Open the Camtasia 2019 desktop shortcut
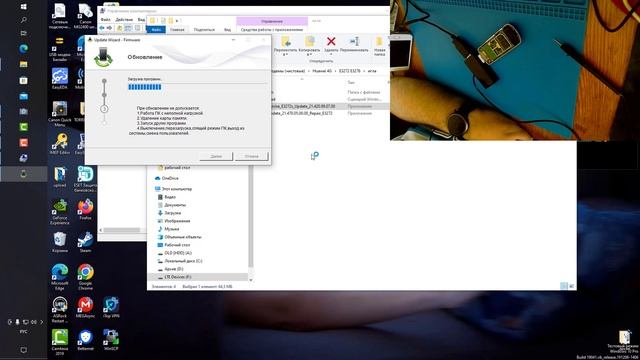 tap(60, 342)
